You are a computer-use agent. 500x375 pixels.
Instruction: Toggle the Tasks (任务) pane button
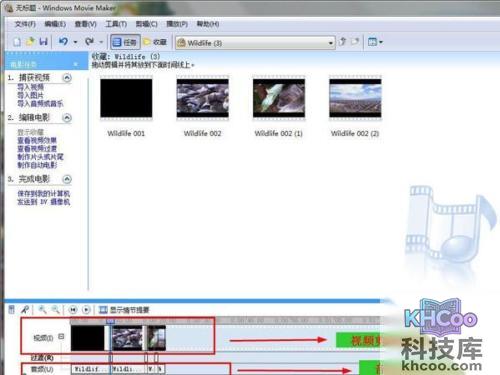point(125,42)
